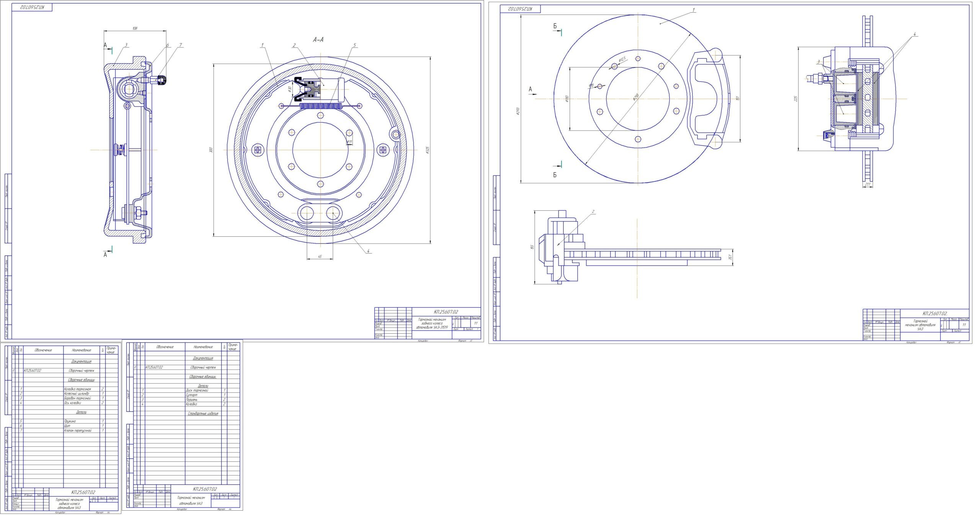Click the 108 width dimension on side view
This screenshot has width=980, height=526.
click(x=135, y=28)
